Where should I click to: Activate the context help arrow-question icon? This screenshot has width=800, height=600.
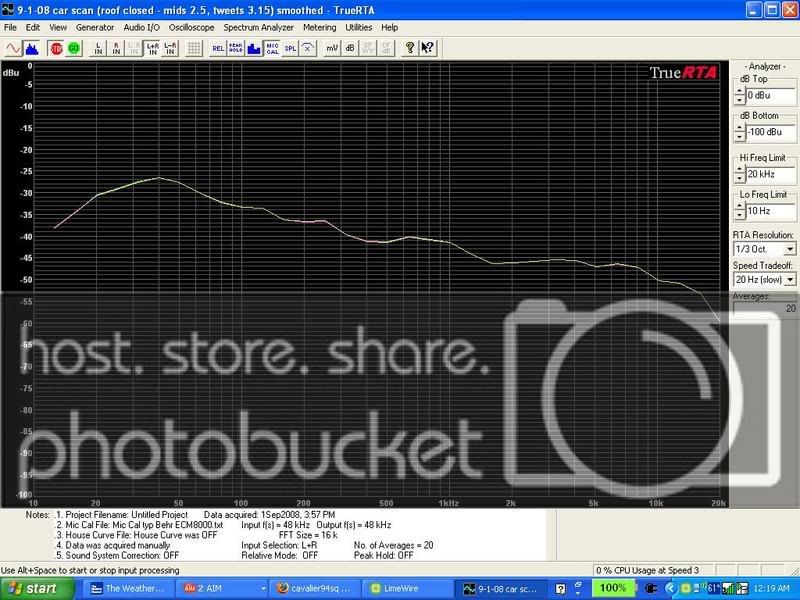tap(428, 48)
